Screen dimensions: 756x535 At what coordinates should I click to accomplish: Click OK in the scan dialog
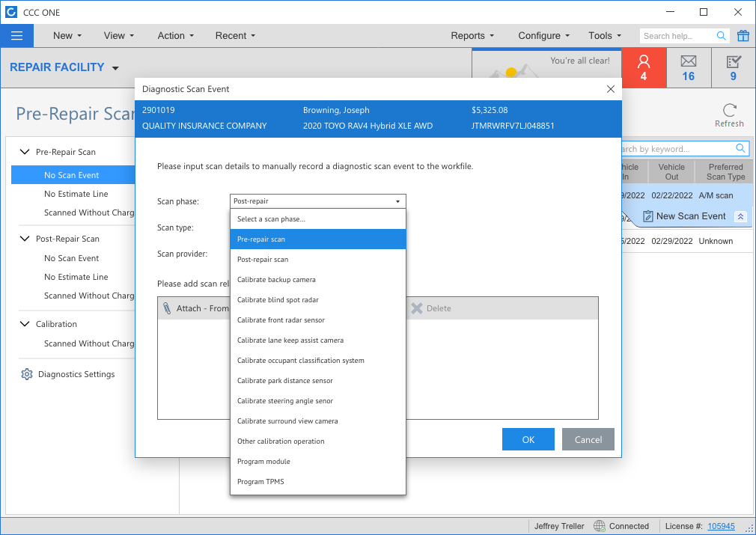528,439
